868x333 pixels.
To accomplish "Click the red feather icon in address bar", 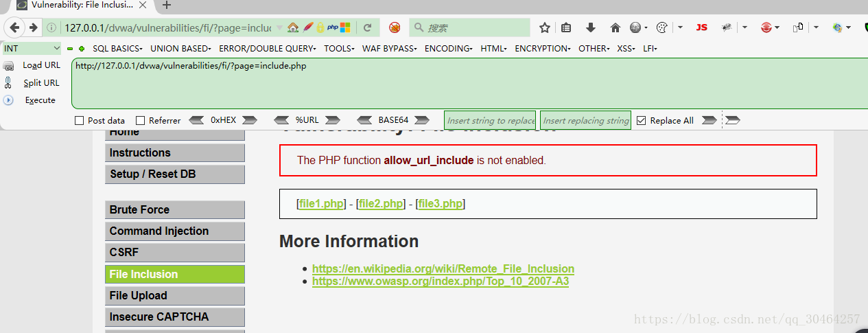I will point(308,27).
